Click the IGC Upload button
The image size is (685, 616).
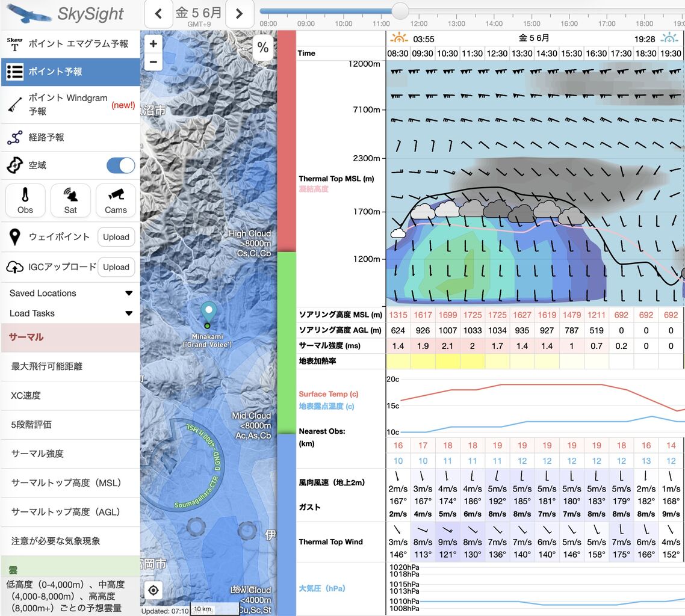116,267
